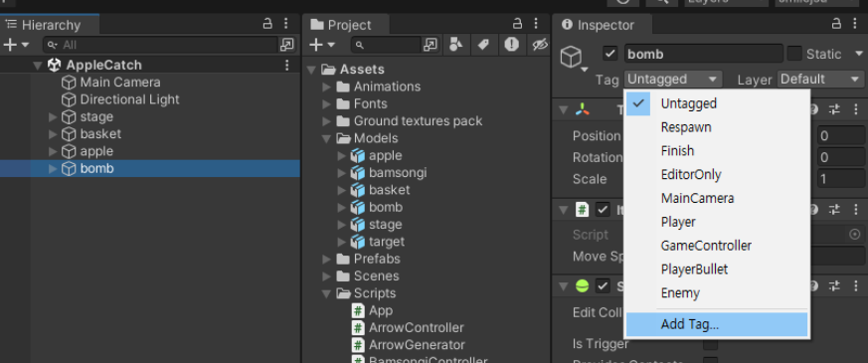Click the Project create plus dropdown
Screen dimensions: 868x363
click(321, 45)
